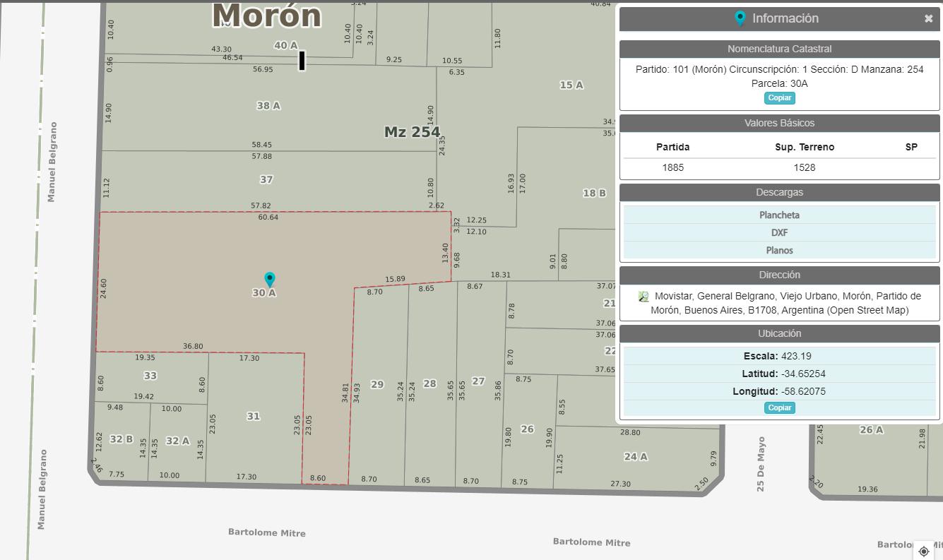The image size is (943, 560).
Task: Click the Longitud value -58.62075
Action: (x=803, y=392)
